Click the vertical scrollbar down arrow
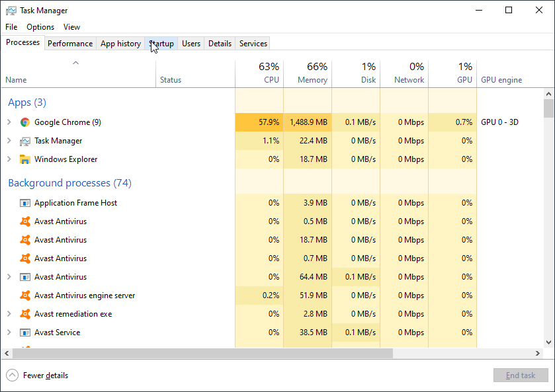 coord(548,342)
